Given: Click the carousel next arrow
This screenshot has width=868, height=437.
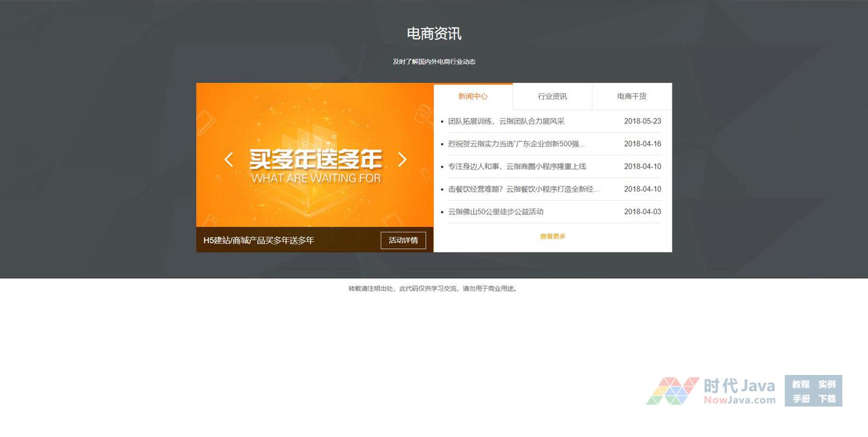Looking at the screenshot, I should pos(402,159).
